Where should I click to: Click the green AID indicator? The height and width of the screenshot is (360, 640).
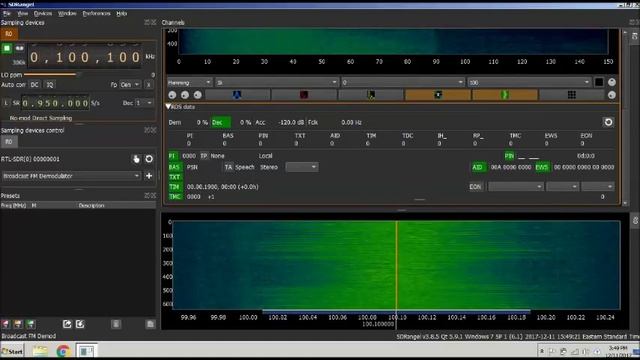coord(477,167)
